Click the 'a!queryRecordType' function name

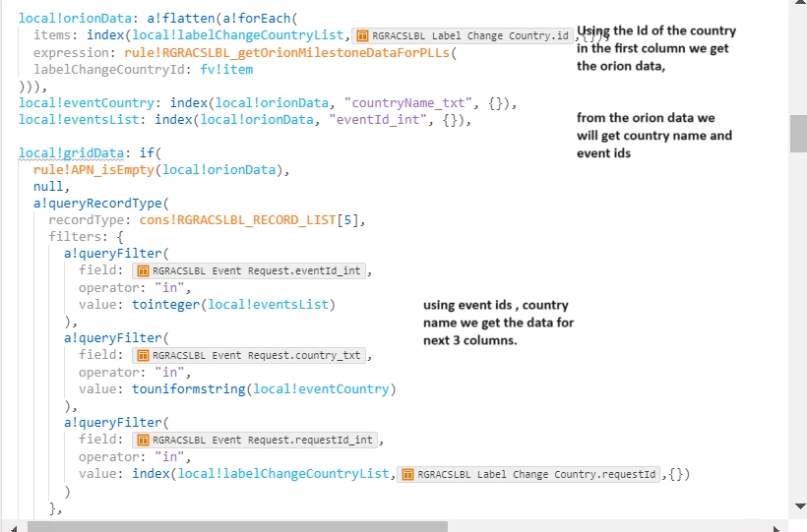click(97, 204)
